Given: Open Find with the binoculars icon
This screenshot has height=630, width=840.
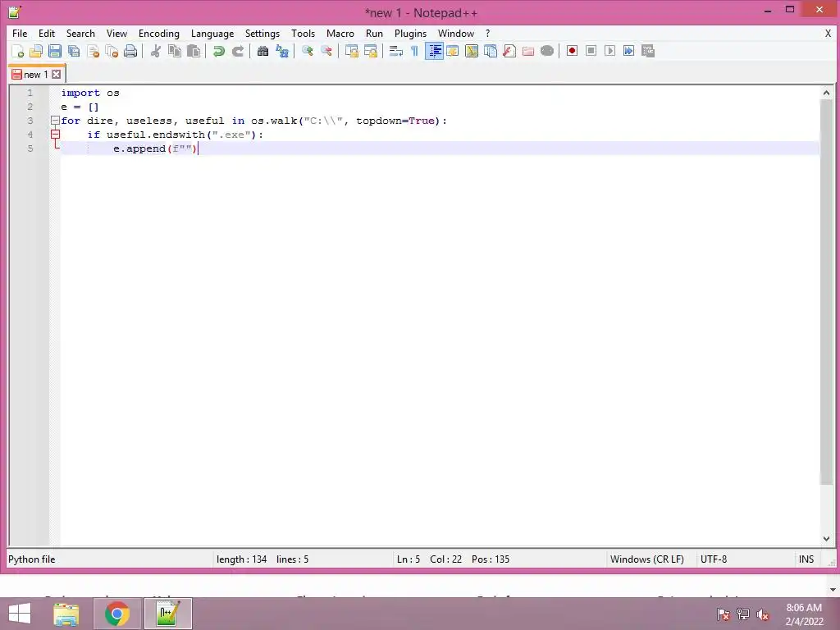Looking at the screenshot, I should tap(262, 51).
